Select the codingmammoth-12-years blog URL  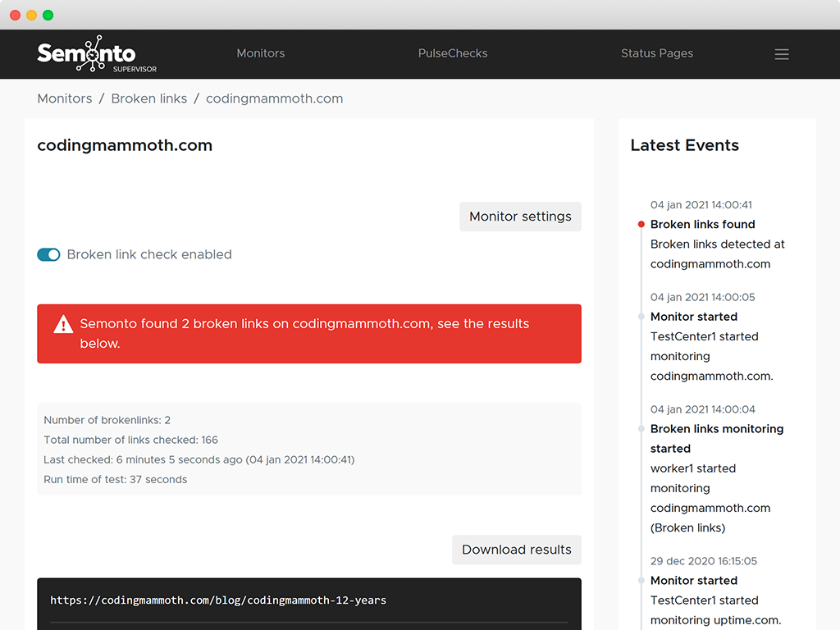pos(218,600)
